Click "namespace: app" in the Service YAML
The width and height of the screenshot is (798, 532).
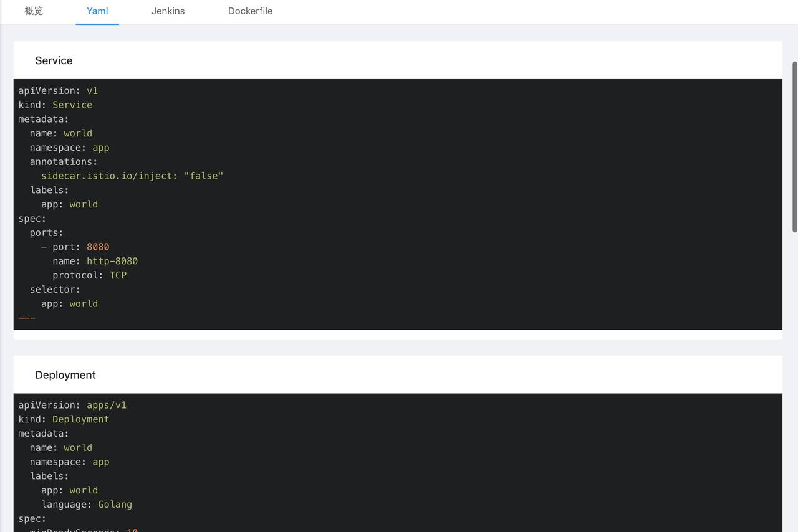coord(69,148)
